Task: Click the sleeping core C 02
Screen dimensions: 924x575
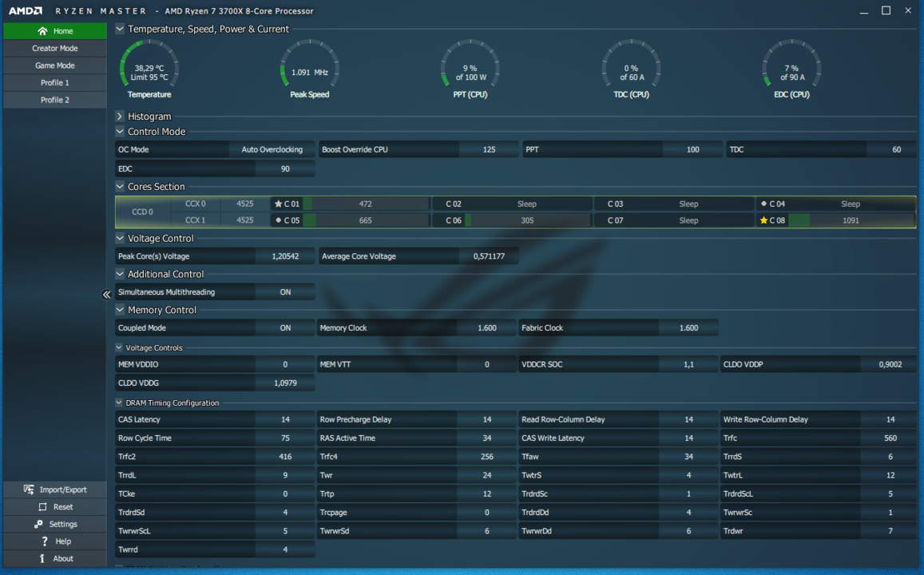Action: tap(512, 204)
